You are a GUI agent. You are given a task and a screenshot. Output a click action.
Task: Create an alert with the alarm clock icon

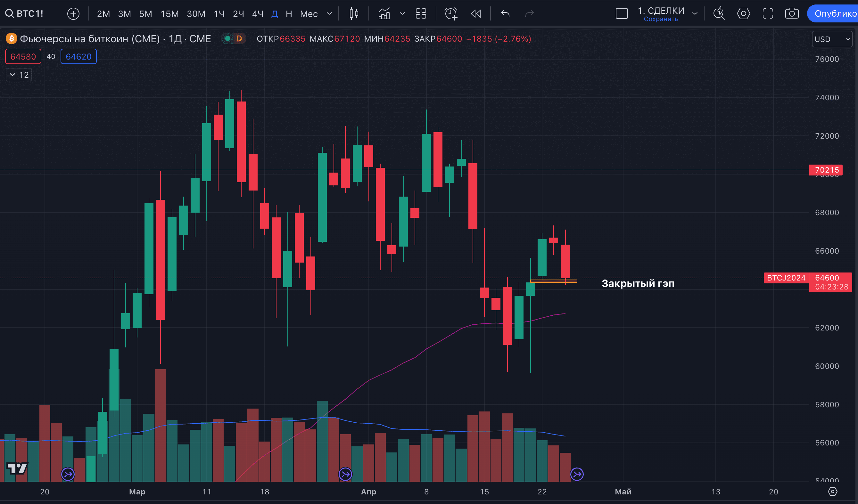click(x=450, y=14)
